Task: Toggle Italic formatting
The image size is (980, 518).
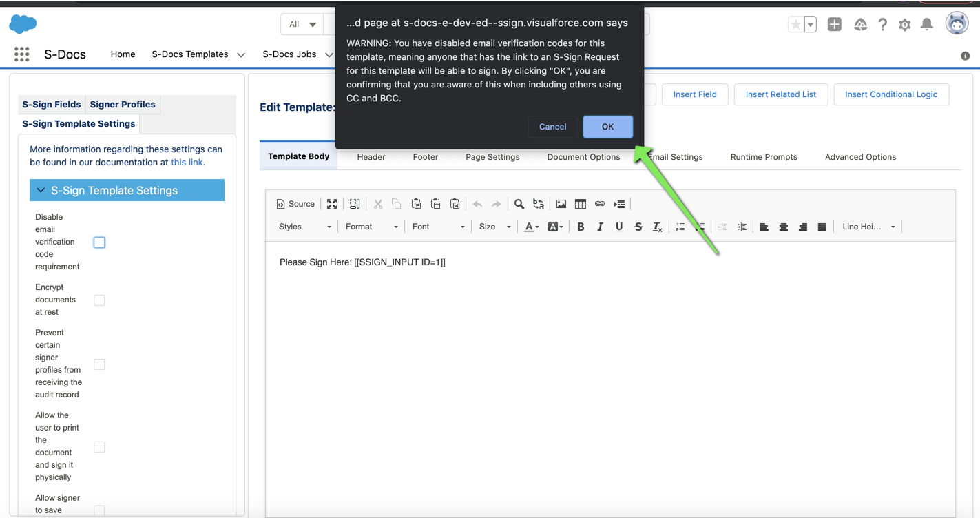Action: click(600, 227)
